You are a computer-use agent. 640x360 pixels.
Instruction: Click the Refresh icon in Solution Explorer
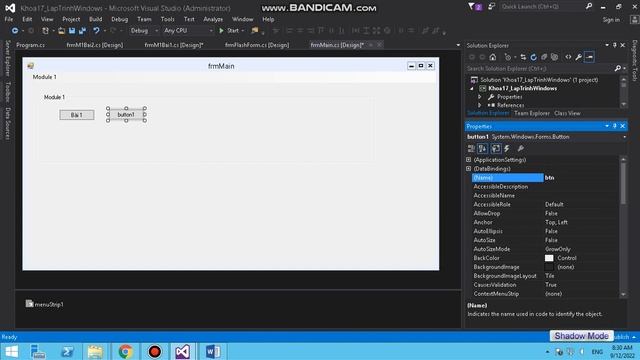coord(533,57)
